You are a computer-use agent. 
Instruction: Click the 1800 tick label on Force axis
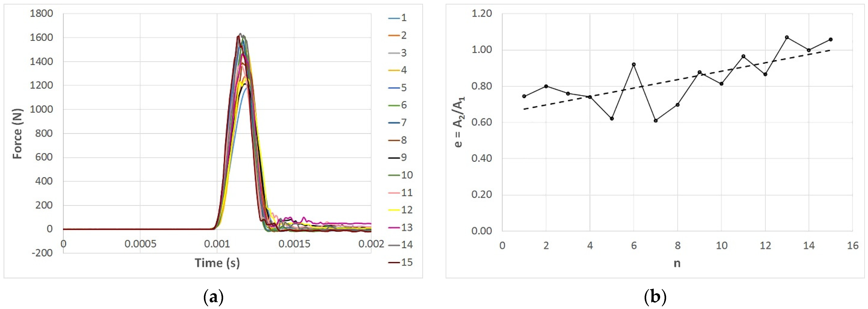pyautogui.click(x=41, y=14)
